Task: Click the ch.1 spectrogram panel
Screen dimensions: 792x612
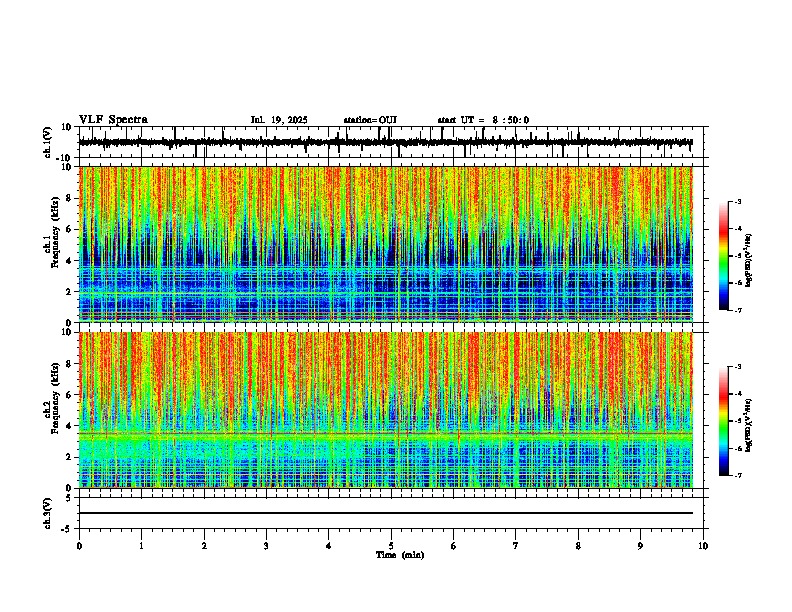Action: pyautogui.click(x=385, y=244)
